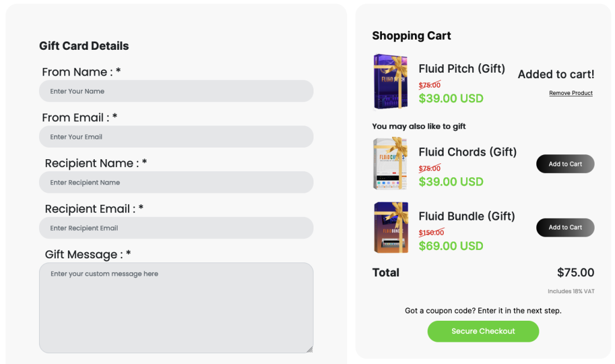This screenshot has height=364, width=615.
Task: Click the Fluid Chords gift box image
Action: [x=390, y=163]
